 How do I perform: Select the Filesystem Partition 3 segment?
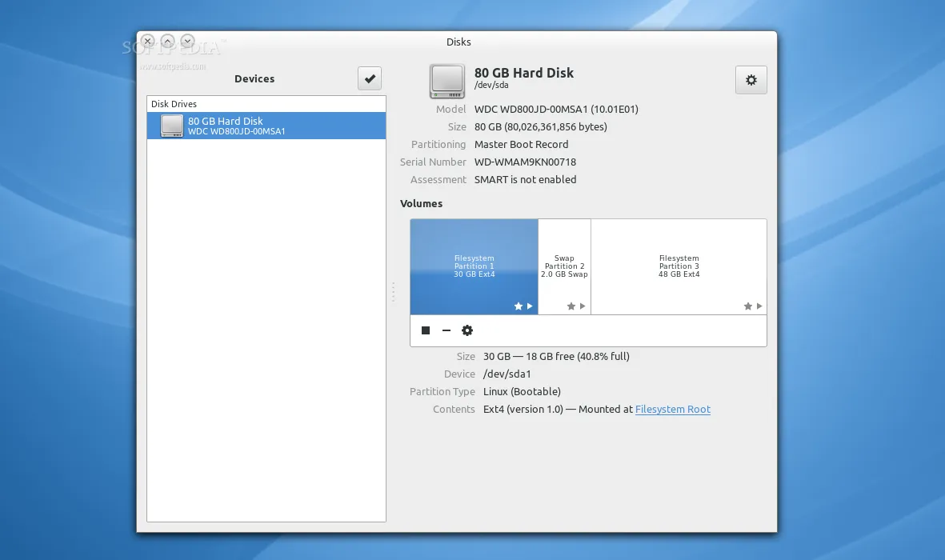[x=679, y=264]
